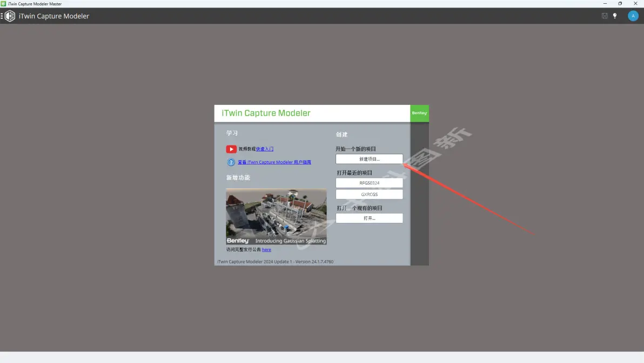Click the Gaussian Splatting feature thumbnail

(276, 216)
